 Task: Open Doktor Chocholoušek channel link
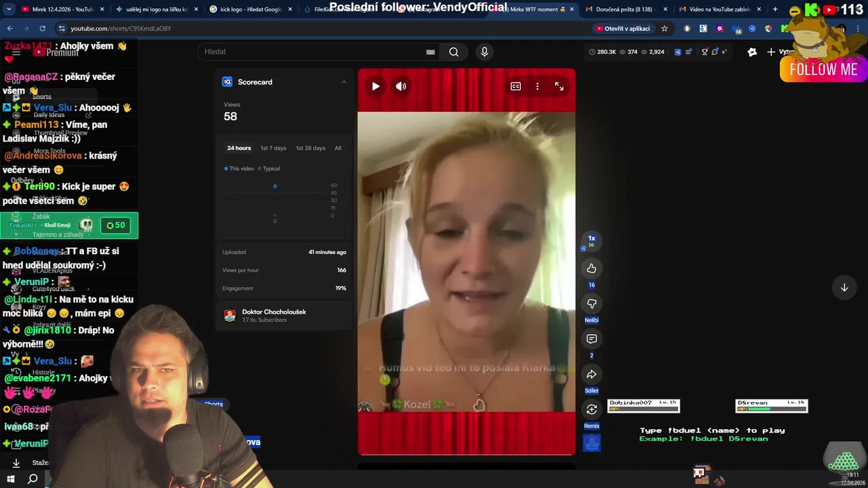point(274,312)
